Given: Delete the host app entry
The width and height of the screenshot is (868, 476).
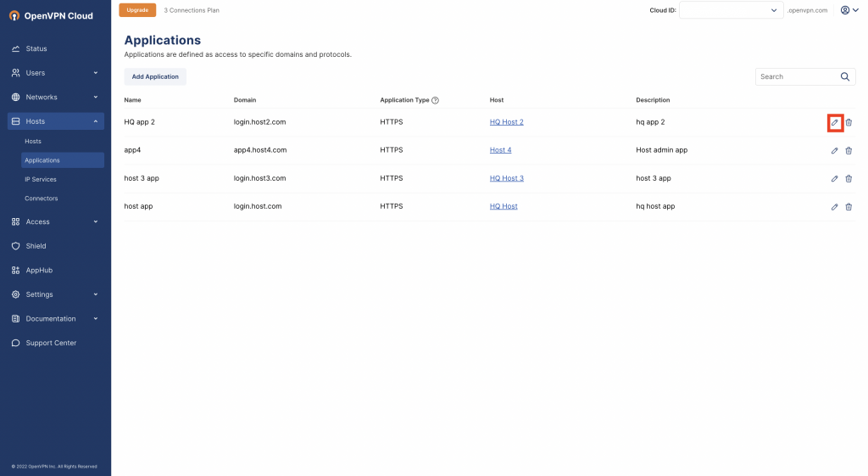Looking at the screenshot, I should click(x=849, y=207).
